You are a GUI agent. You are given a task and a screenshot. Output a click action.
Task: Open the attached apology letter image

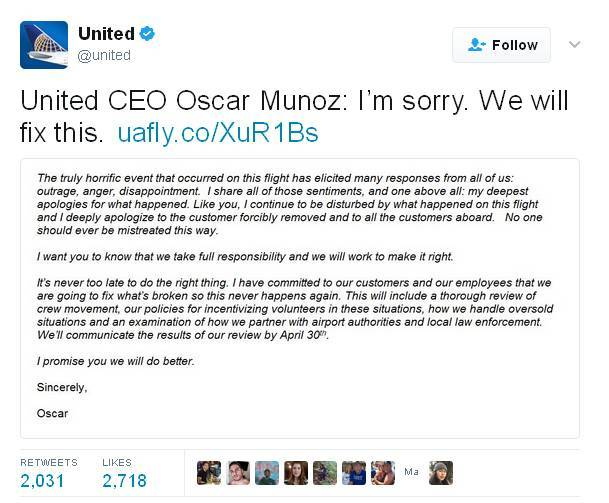[300, 298]
